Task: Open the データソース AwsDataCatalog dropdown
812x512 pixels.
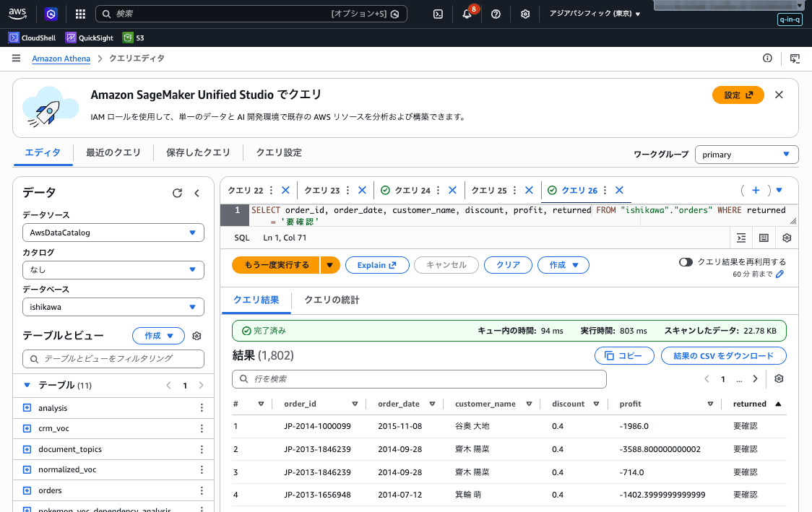Action: (113, 233)
